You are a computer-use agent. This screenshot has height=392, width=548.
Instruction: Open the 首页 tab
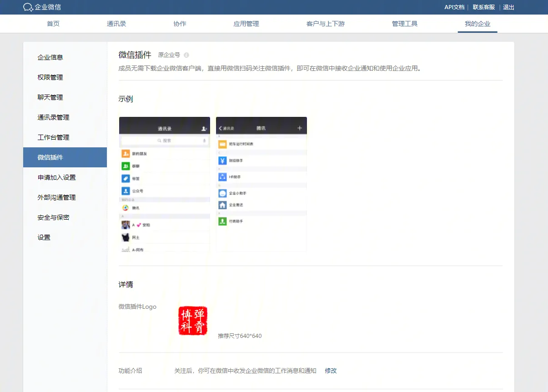point(53,24)
